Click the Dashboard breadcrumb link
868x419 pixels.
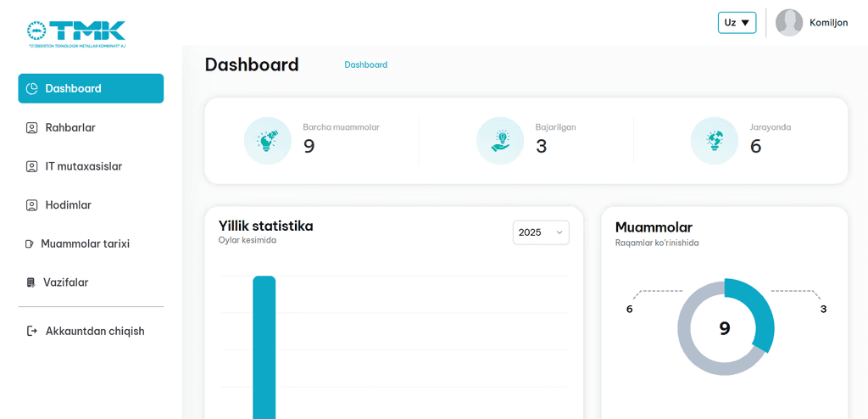pyautogui.click(x=366, y=64)
